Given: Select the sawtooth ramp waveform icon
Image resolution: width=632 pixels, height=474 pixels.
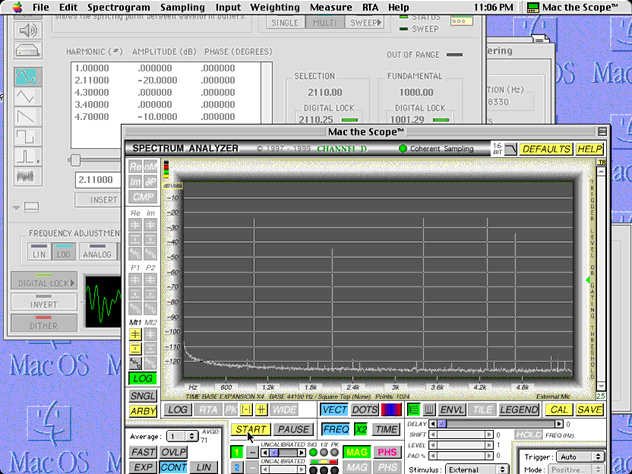Looking at the screenshot, I should [x=28, y=116].
